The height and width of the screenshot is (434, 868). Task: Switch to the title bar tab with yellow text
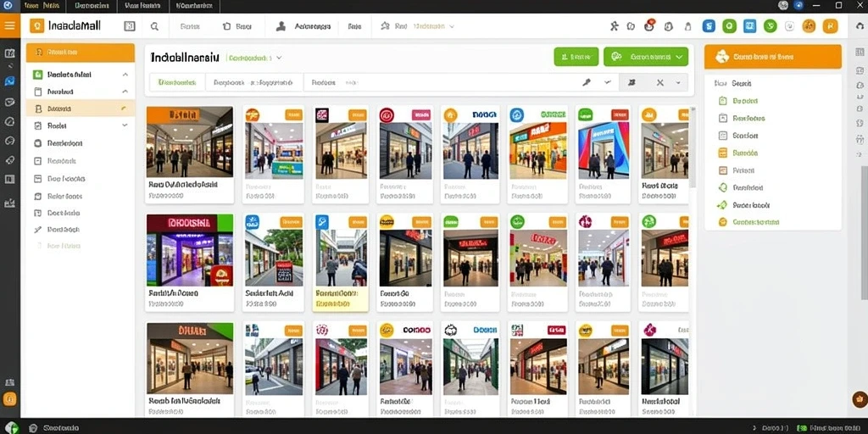coord(43,6)
